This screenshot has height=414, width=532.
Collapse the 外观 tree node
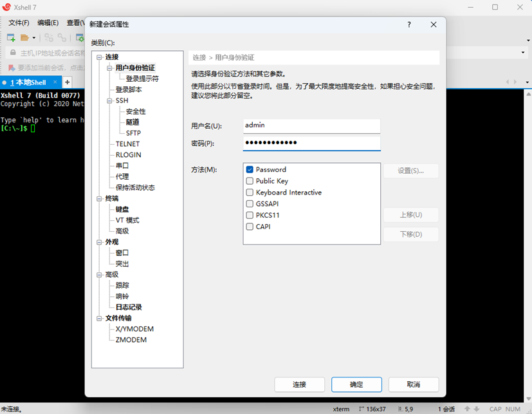[x=99, y=242]
